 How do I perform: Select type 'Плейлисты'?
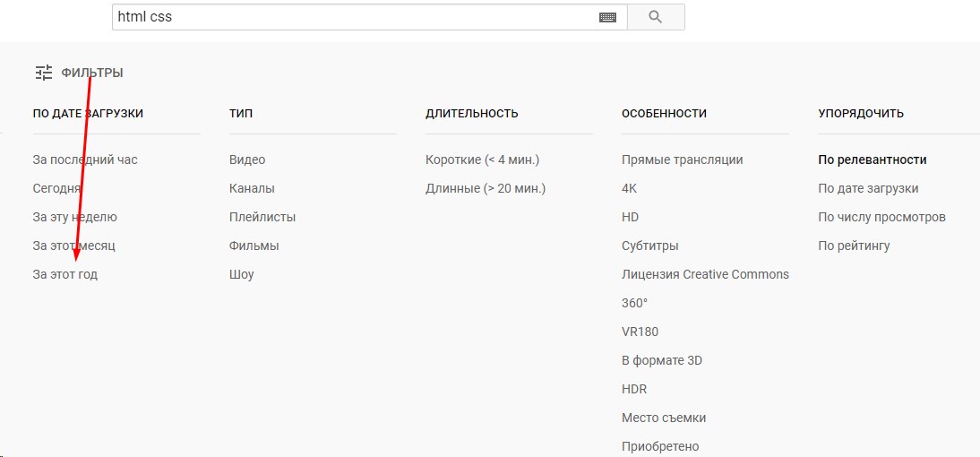coord(262,218)
